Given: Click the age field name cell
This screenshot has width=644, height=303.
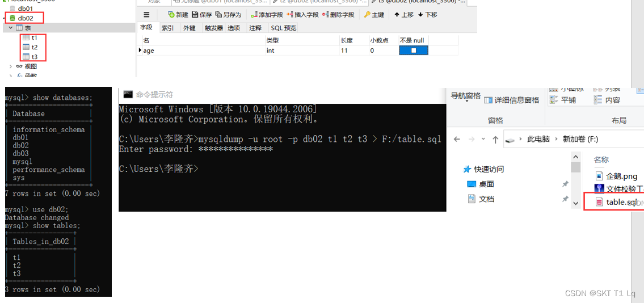Looking at the screenshot, I should coord(203,51).
